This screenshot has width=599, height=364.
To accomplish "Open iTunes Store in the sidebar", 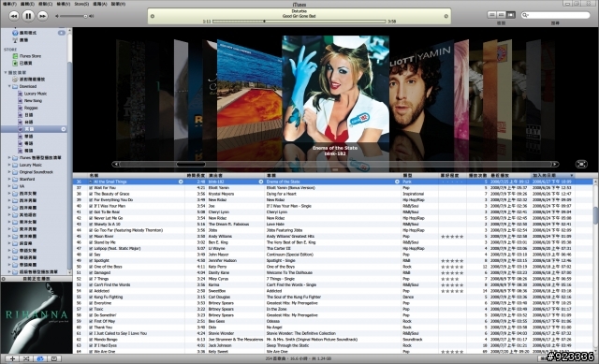I will pos(30,56).
